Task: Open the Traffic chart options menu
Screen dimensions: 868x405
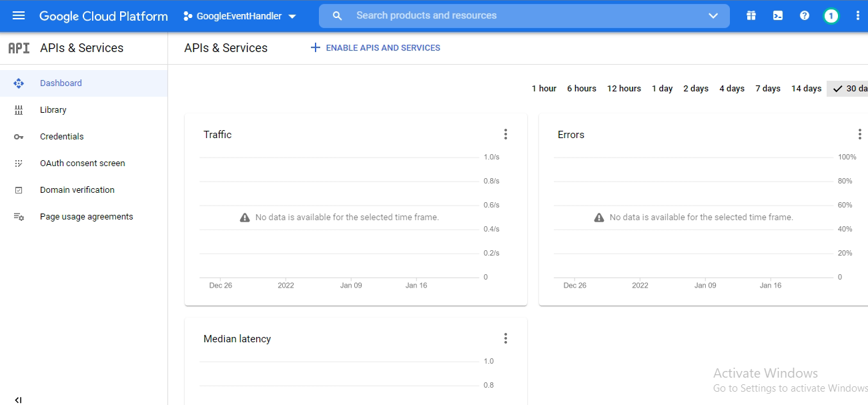Action: tap(506, 135)
